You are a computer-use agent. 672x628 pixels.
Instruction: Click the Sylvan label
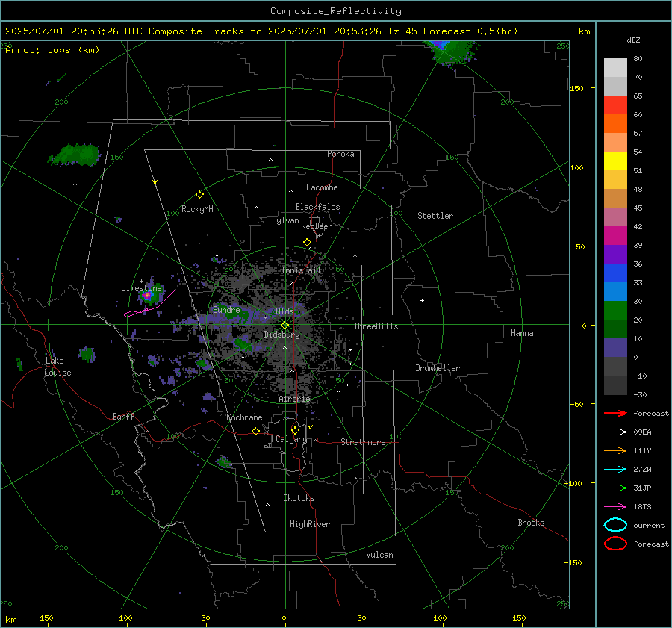pyautogui.click(x=285, y=220)
